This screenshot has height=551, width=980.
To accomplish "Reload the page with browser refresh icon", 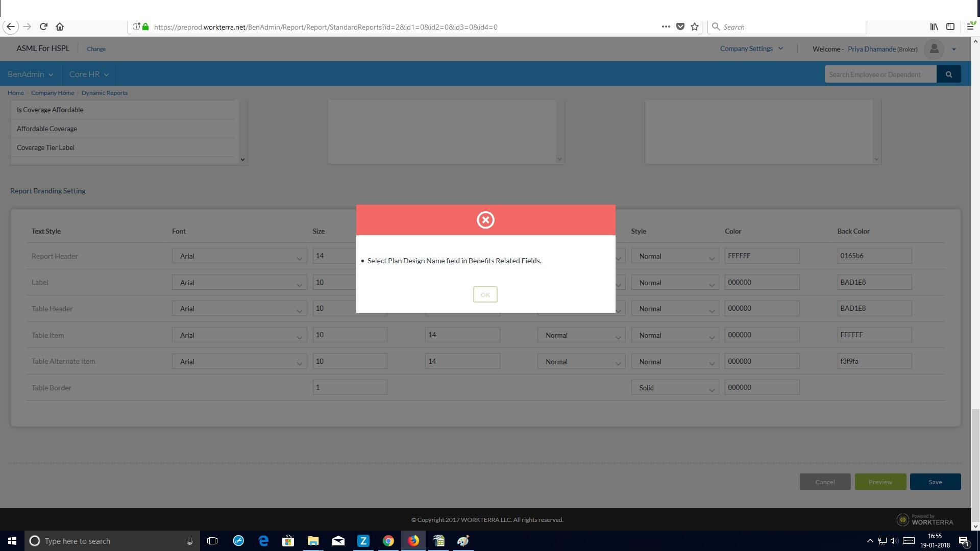I will [43, 27].
